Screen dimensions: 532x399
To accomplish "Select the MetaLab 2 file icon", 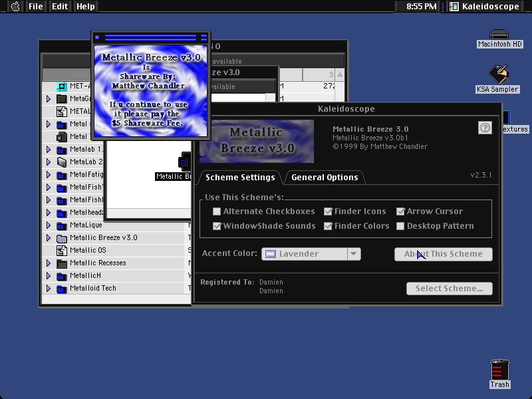I will click(61, 162).
